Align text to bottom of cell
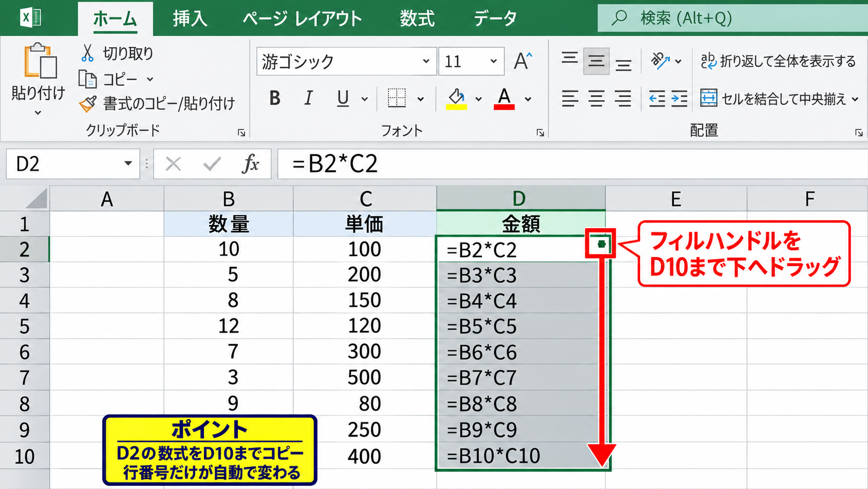The image size is (868, 489). pos(623,64)
